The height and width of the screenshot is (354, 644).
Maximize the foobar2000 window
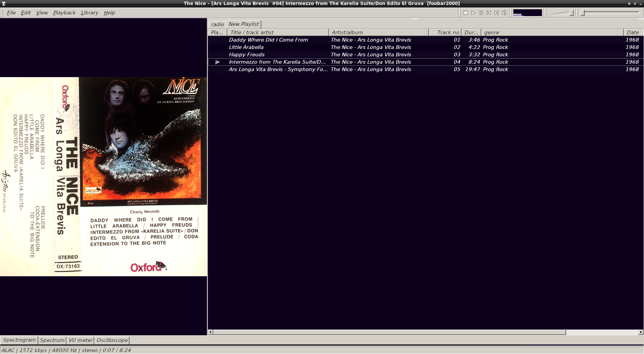(x=635, y=3)
